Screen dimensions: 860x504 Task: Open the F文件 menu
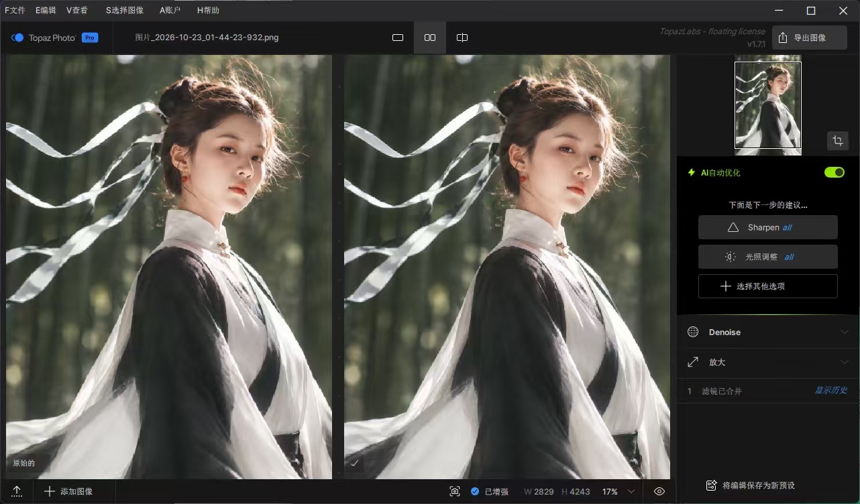click(x=15, y=11)
